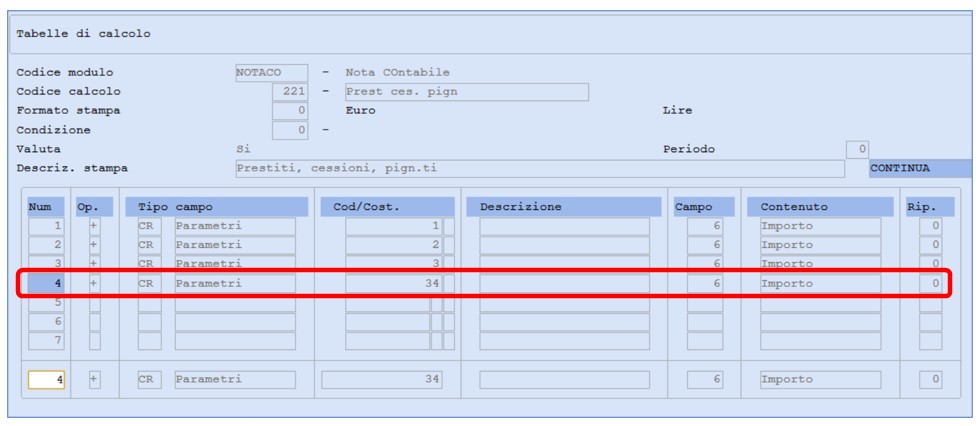Click the Campo column header
The height and width of the screenshot is (426, 979).
click(x=704, y=207)
